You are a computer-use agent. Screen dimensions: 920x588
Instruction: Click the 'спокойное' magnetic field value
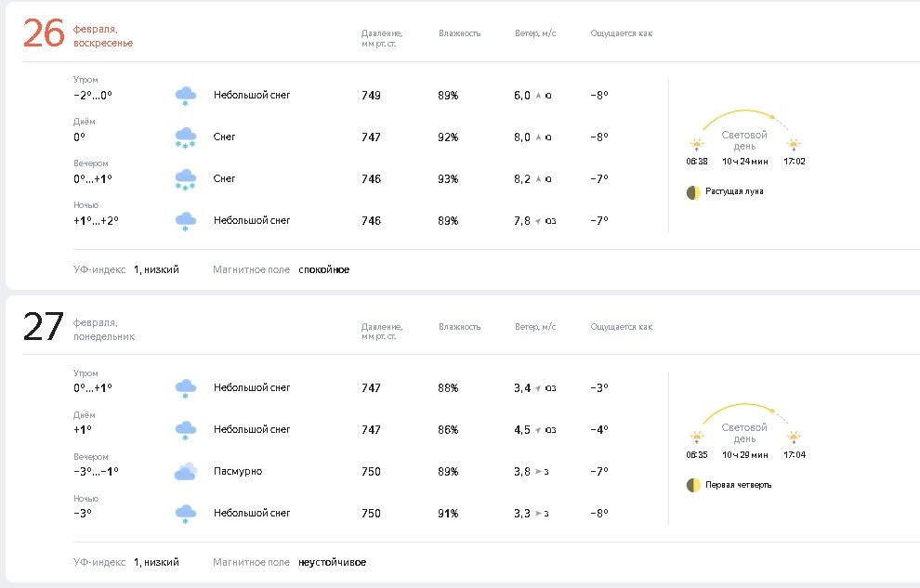pos(324,269)
